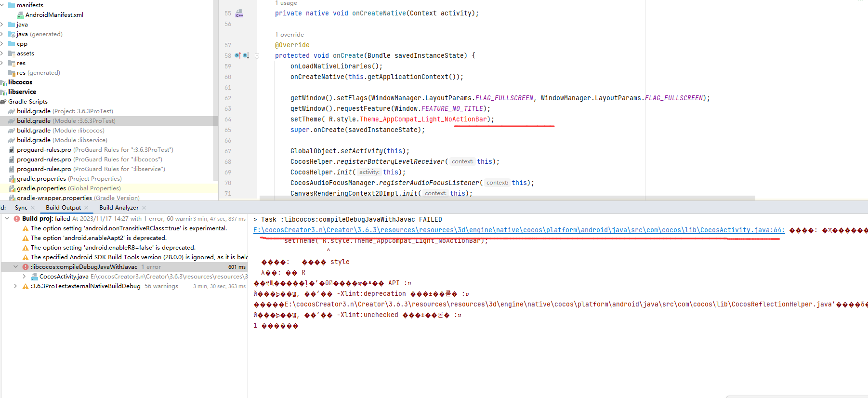Click warning icon for enableR8 deprecated message
The image size is (868, 398).
26,248
